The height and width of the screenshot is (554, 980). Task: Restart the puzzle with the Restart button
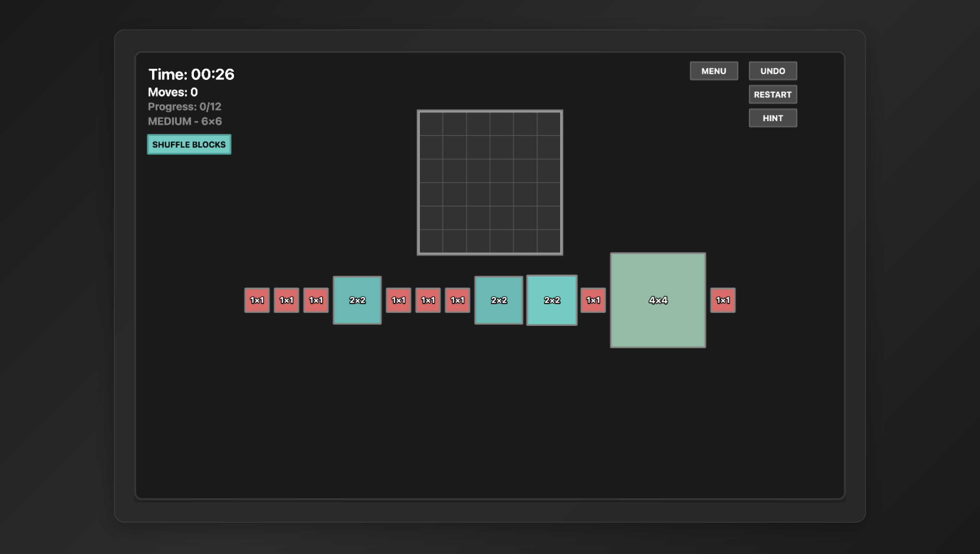(773, 94)
